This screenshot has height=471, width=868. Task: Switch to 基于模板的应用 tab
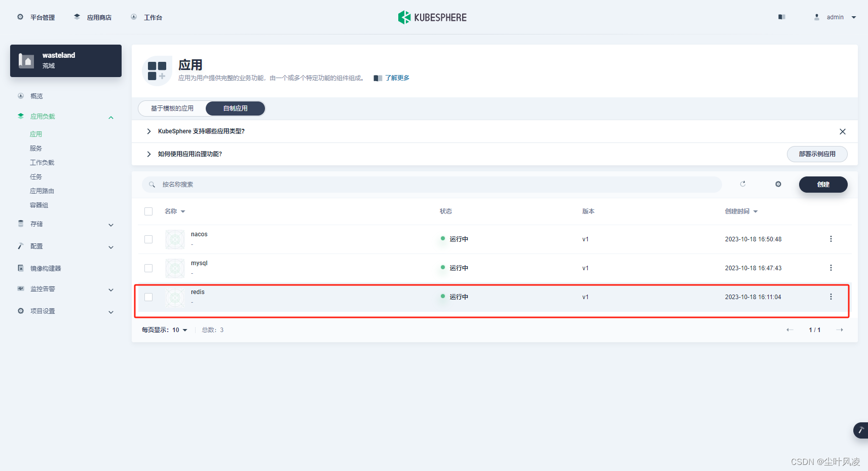(172, 108)
